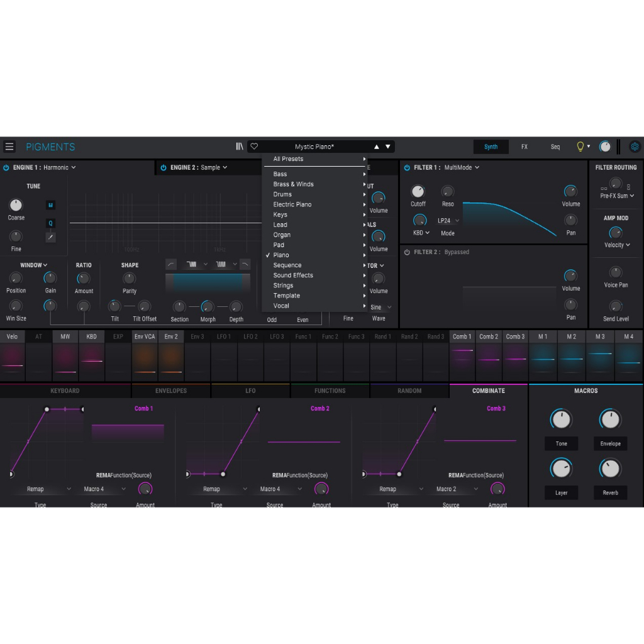Select the pencil edit icon in Engine 1

point(50,238)
